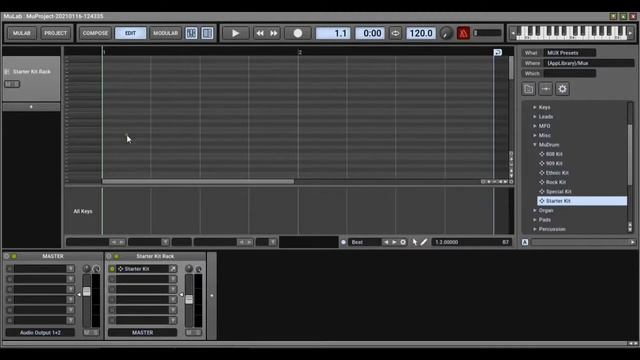Expand the Leads preset folder

pyautogui.click(x=535, y=116)
